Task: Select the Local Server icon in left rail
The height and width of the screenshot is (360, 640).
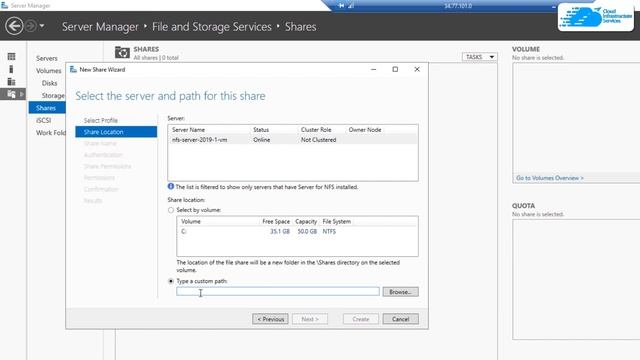Action: tap(11, 69)
